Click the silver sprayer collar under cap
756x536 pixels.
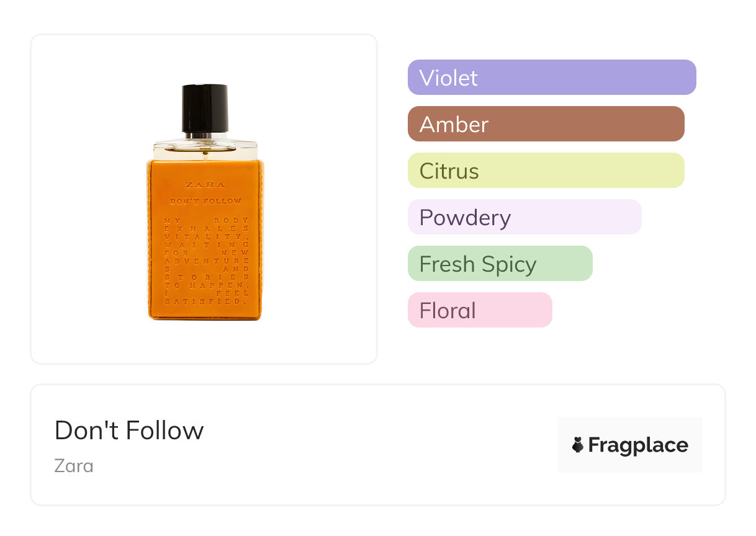(x=205, y=135)
